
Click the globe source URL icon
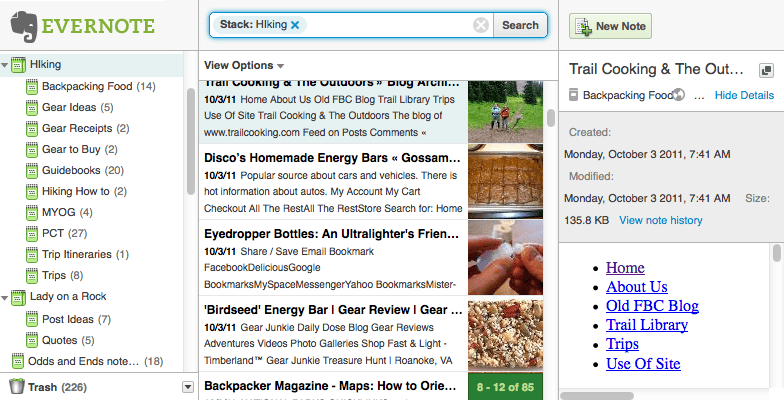[678, 95]
